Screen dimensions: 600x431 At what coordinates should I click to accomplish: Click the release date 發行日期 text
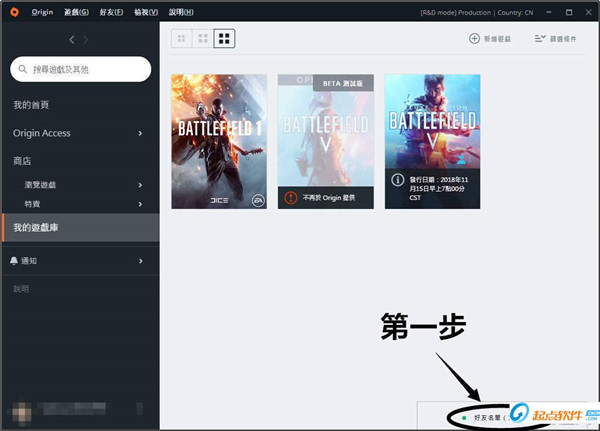(439, 189)
